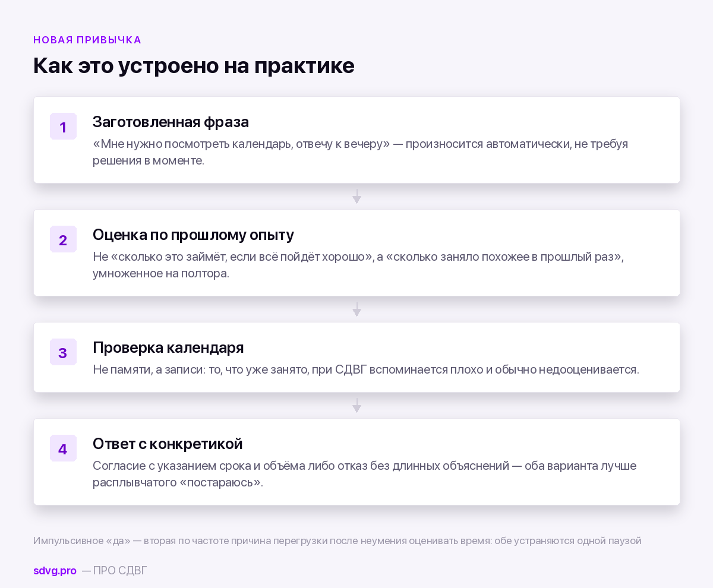713x588 pixels.
Task: Click the sdvg.pro link in footer
Action: [x=55, y=571]
